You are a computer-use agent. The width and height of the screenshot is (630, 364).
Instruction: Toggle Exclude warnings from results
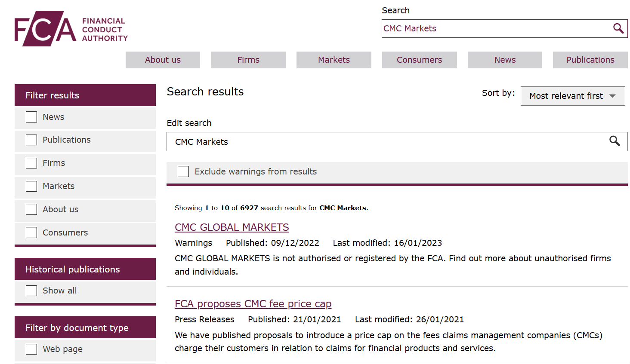[x=183, y=171]
